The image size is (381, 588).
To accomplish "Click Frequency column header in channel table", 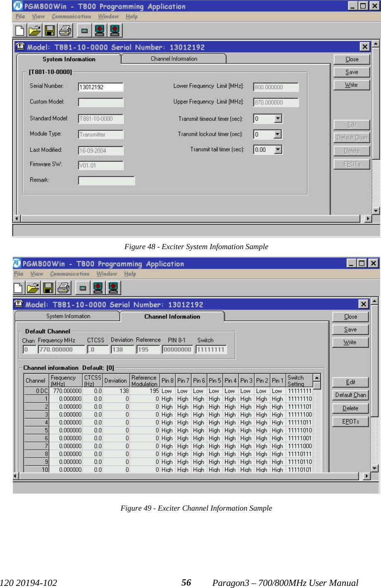I will (66, 381).
